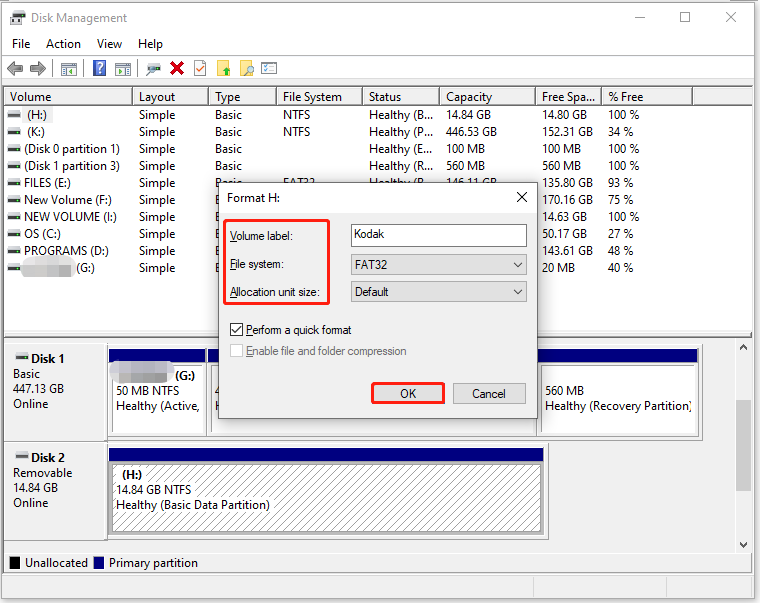The width and height of the screenshot is (760, 603).
Task: Click OK in Format dialog
Action: (408, 393)
